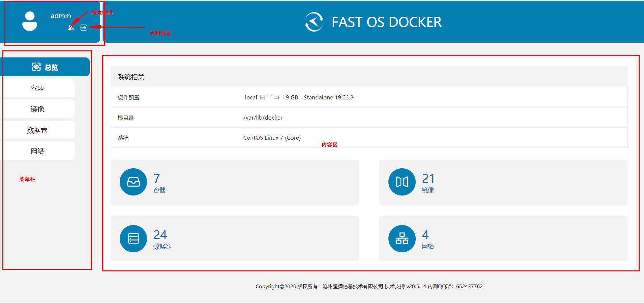Screen dimensions: 644x303
Task: Click the CPU icon next to local
Action: pyautogui.click(x=263, y=97)
